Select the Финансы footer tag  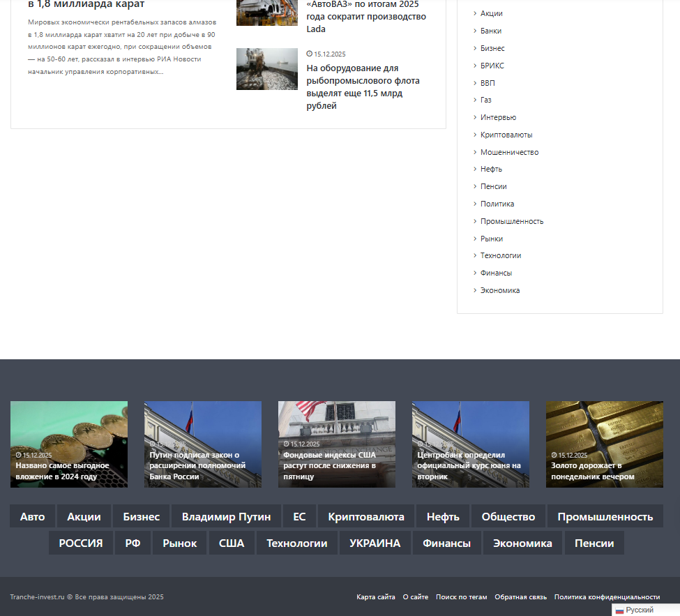click(446, 543)
